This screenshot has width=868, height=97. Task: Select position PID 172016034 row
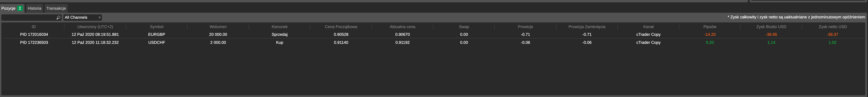(x=433, y=34)
